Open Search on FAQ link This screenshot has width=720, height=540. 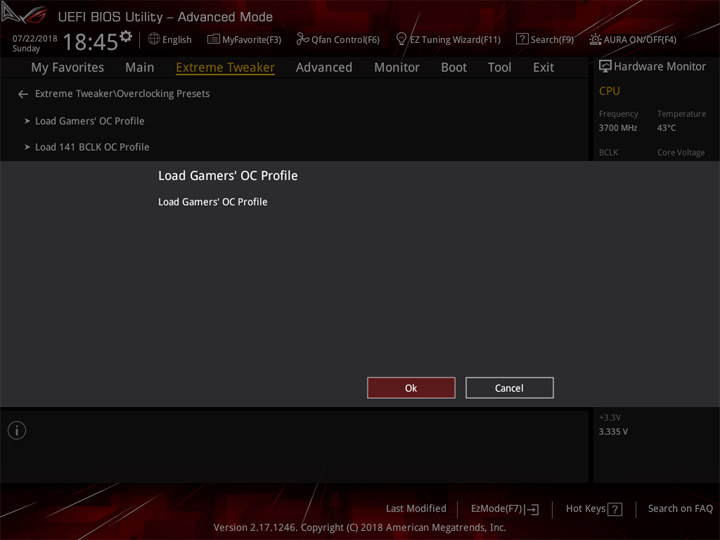coord(680,508)
